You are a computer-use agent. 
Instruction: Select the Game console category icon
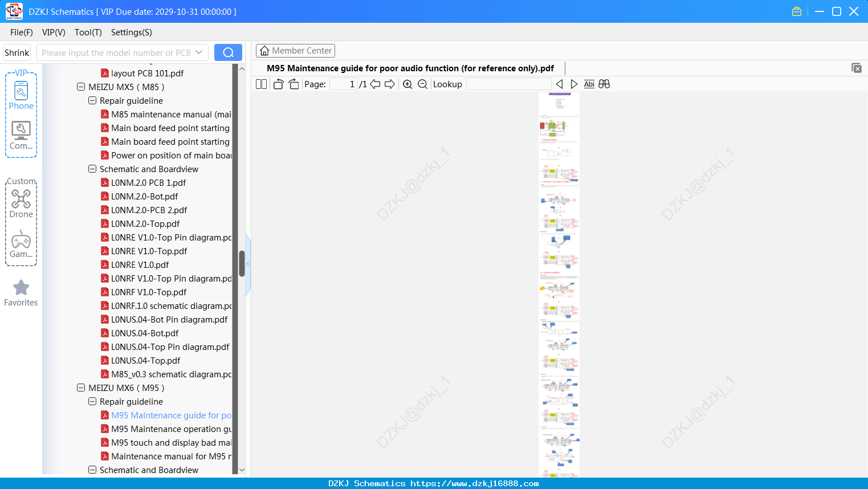[x=21, y=244]
